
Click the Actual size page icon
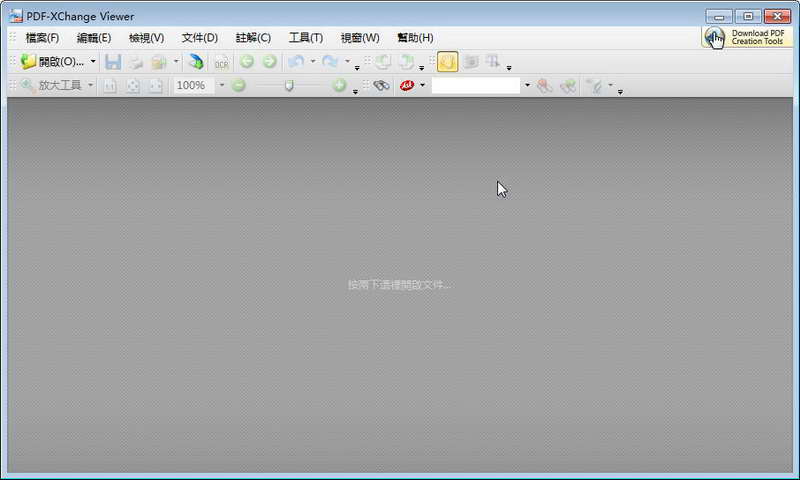pyautogui.click(x=110, y=86)
